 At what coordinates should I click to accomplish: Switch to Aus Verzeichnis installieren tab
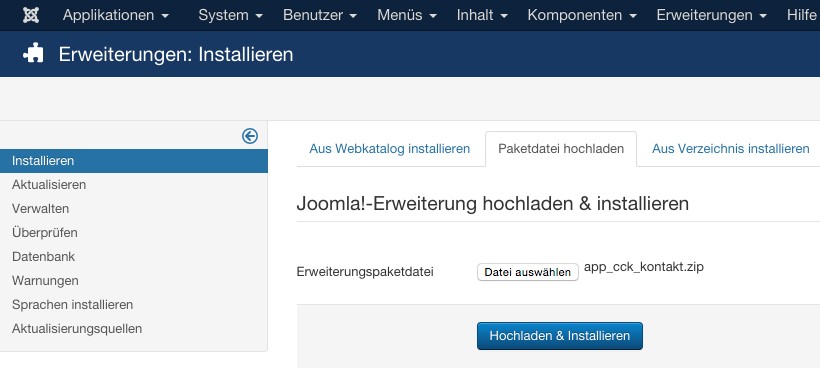tap(730, 149)
